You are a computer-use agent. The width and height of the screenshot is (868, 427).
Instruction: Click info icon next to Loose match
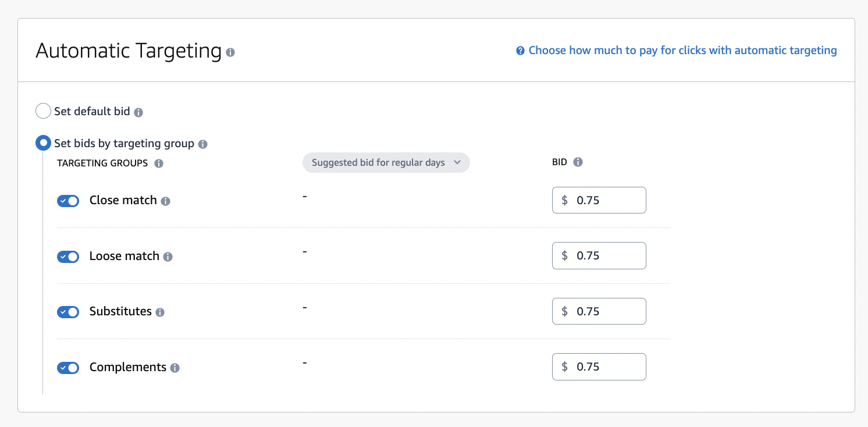click(x=168, y=257)
